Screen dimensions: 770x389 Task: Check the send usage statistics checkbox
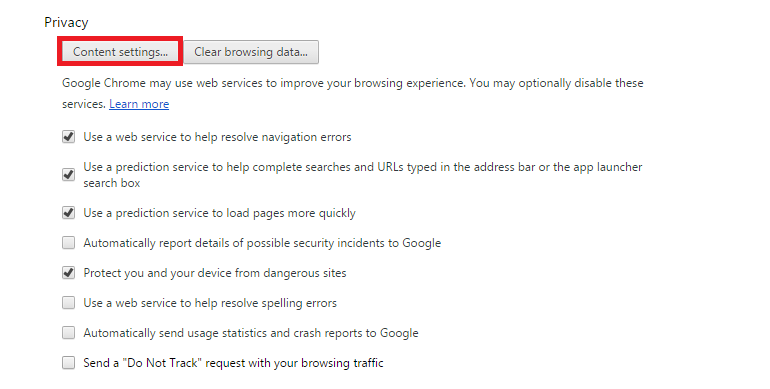click(68, 333)
